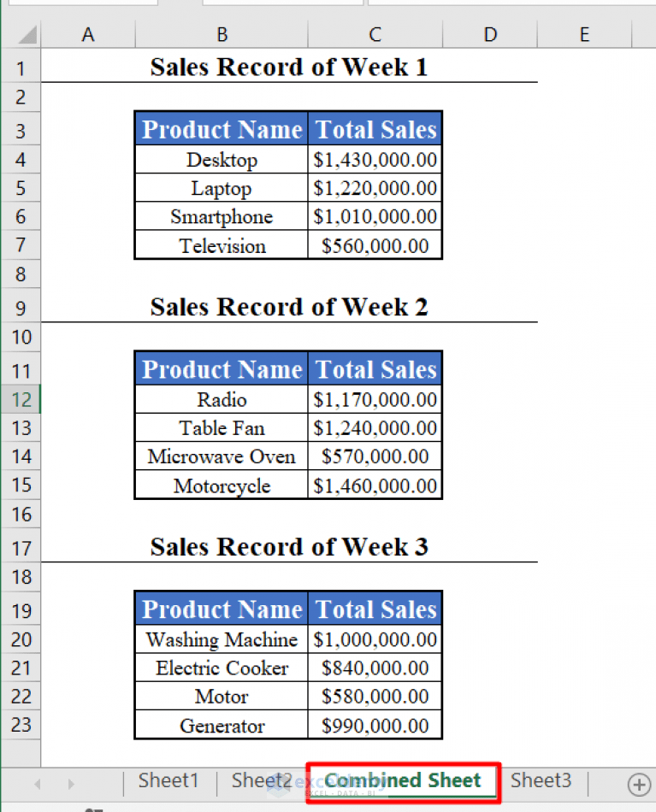Image resolution: width=656 pixels, height=812 pixels.
Task: Select the Motorcycle total sales cell
Action: tap(375, 485)
